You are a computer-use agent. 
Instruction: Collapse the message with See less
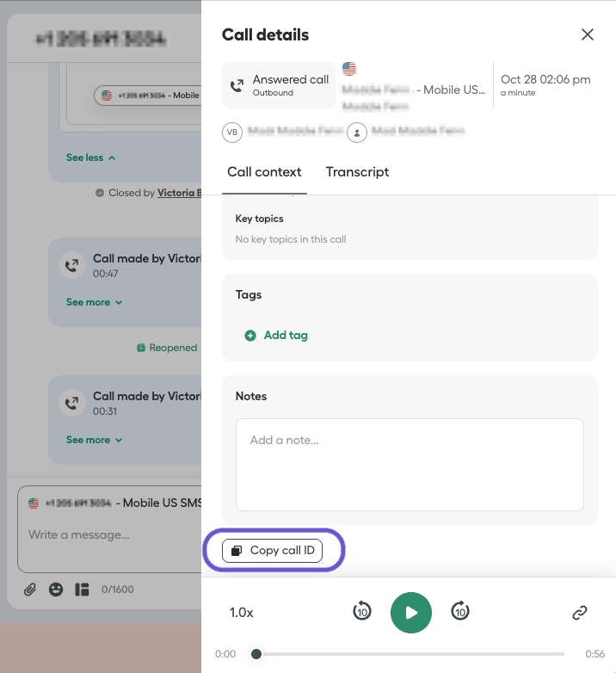(x=90, y=157)
